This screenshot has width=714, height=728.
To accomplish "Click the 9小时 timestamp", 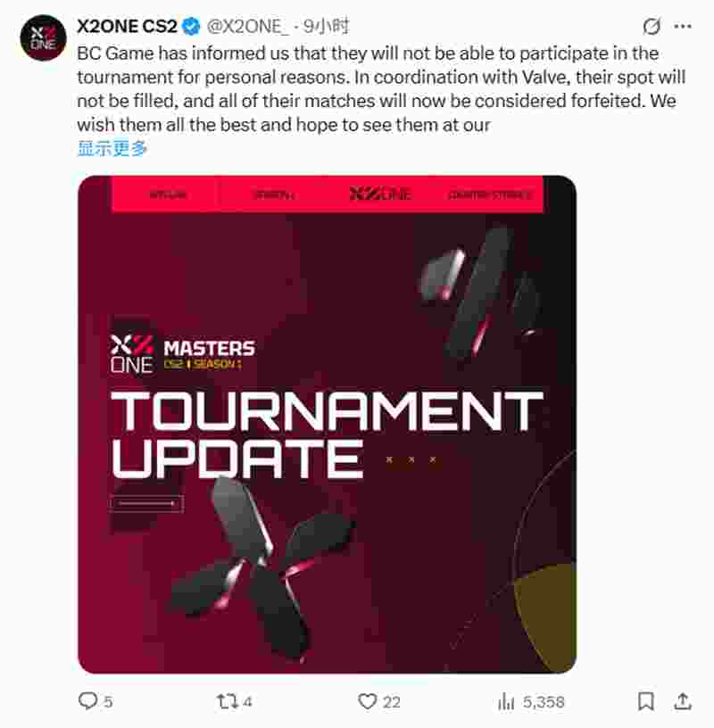I will coord(326,27).
